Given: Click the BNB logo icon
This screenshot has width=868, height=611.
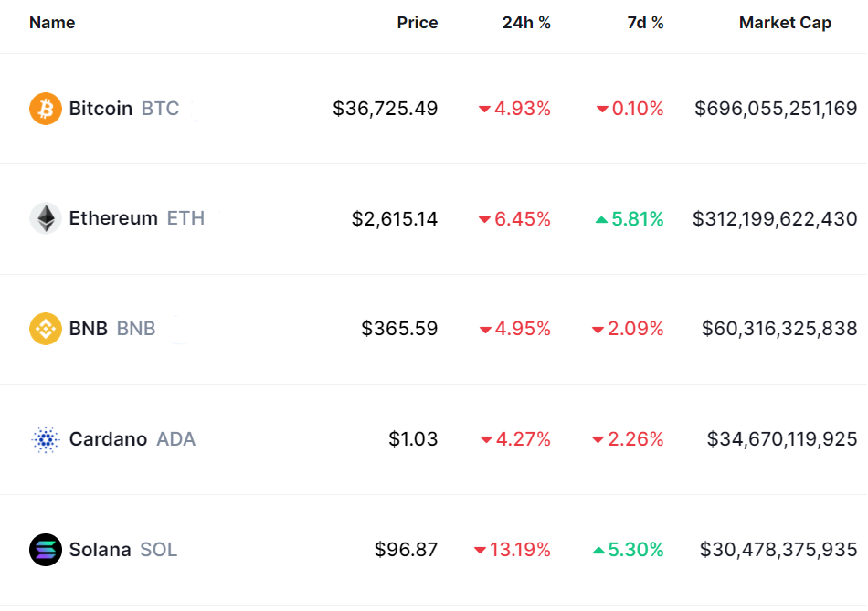Looking at the screenshot, I should click(x=46, y=329).
